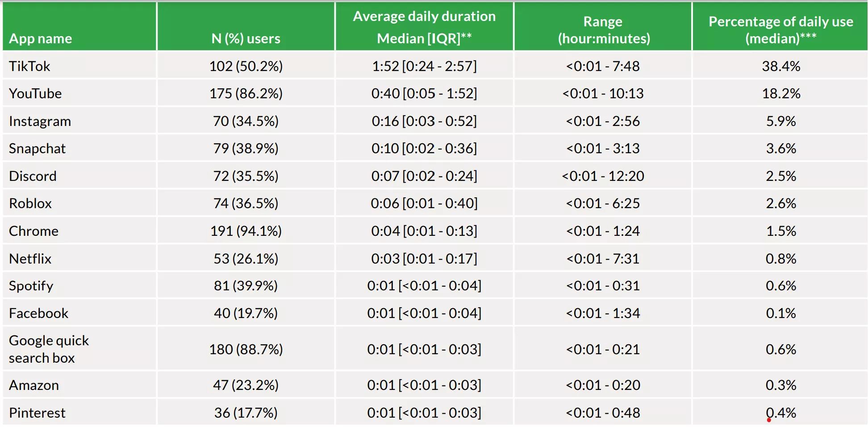The width and height of the screenshot is (868, 427).
Task: Select the "Range (hour:minutes)" column header
Action: click(x=603, y=29)
